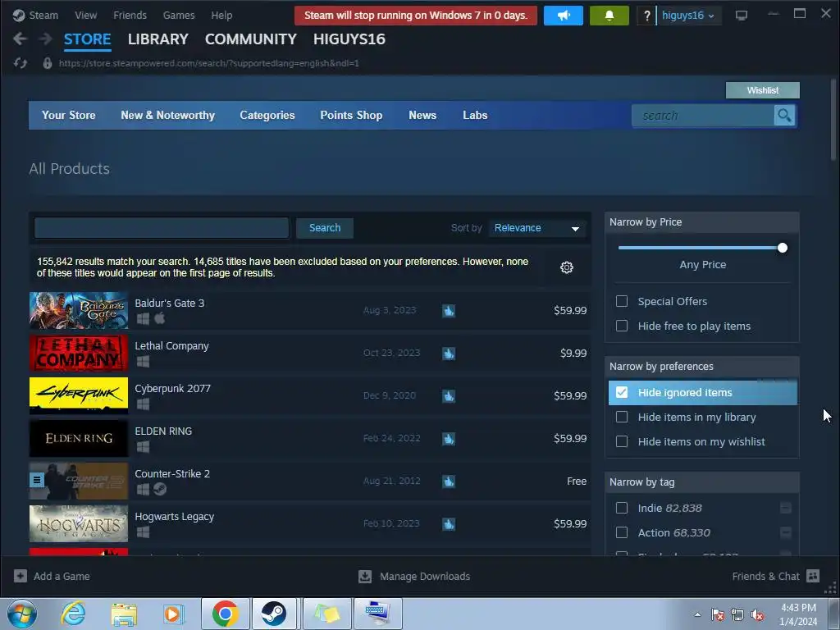Open the Labs link

pos(475,115)
